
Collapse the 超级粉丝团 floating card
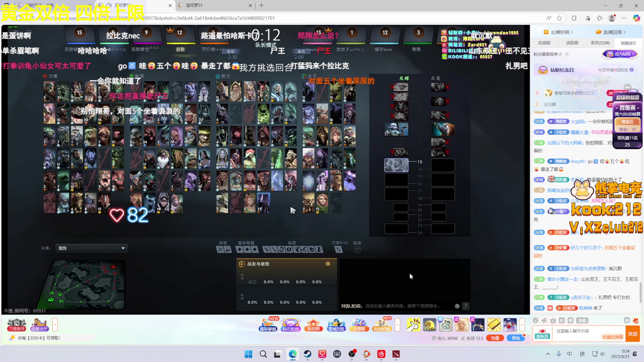[627, 87]
